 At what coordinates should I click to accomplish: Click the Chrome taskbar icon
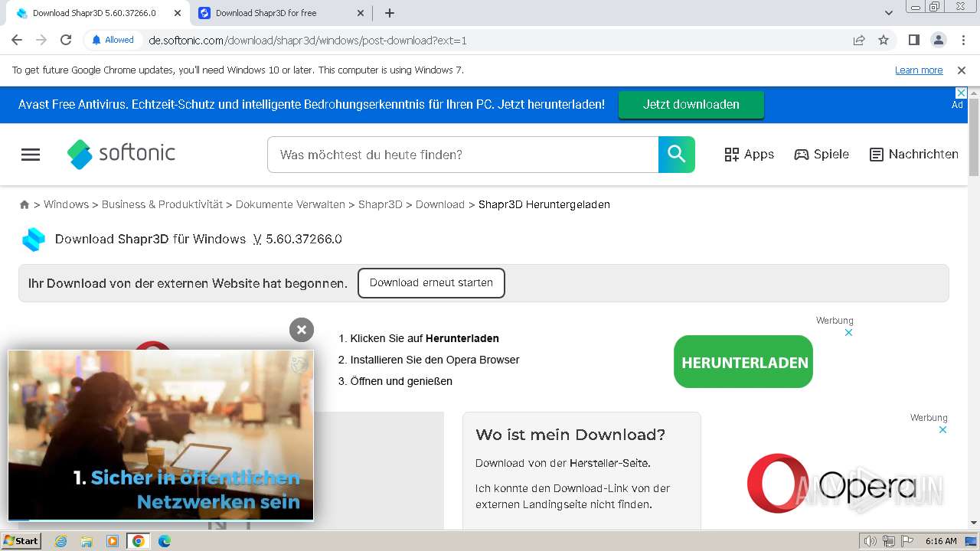pyautogui.click(x=139, y=541)
